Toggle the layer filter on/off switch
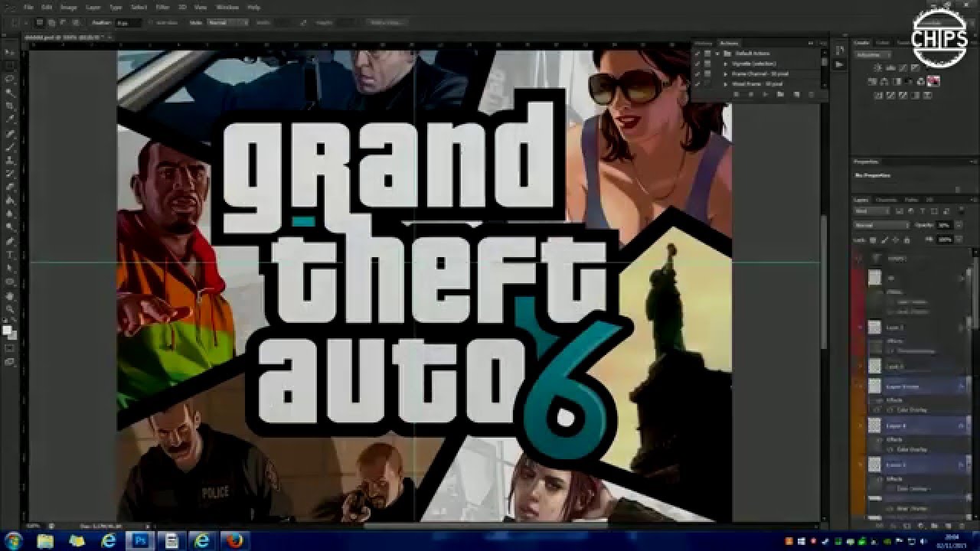Image resolution: width=980 pixels, height=551 pixels. click(x=962, y=210)
